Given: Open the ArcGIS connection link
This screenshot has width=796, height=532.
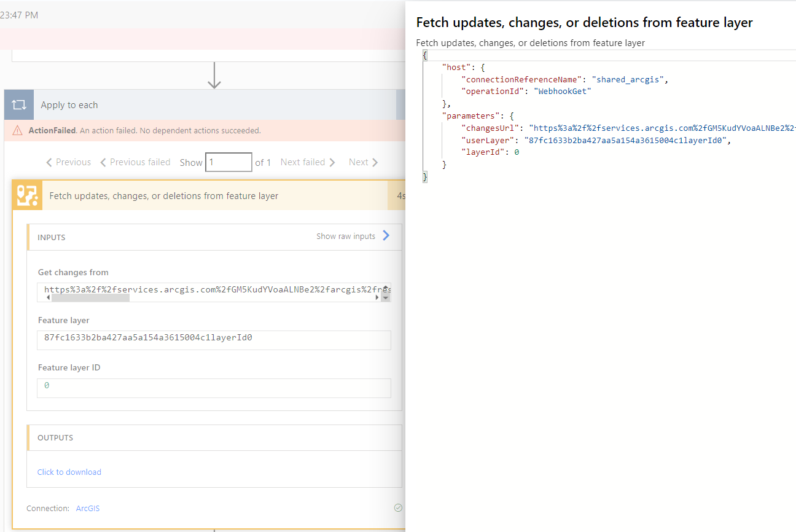Looking at the screenshot, I should (88, 509).
